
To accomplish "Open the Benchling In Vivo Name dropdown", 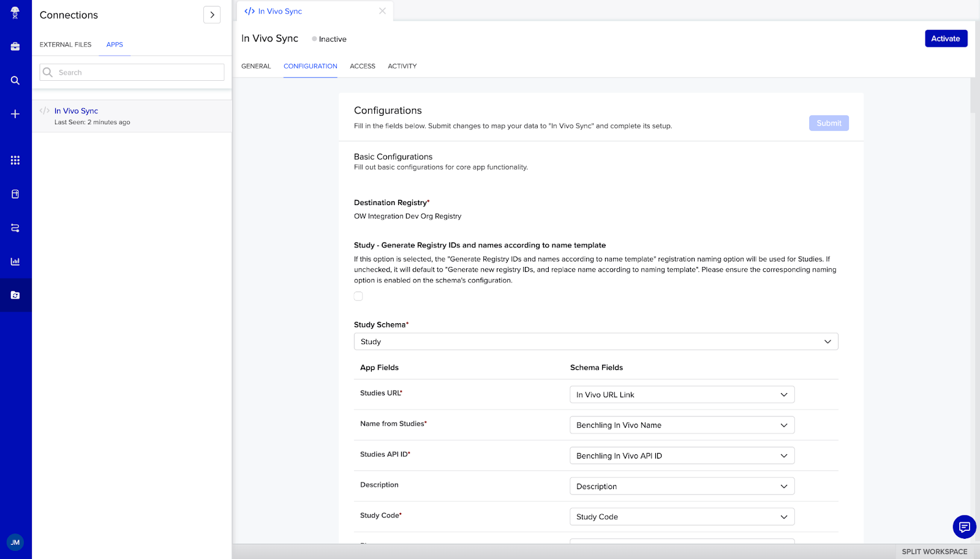I will pyautogui.click(x=682, y=426).
